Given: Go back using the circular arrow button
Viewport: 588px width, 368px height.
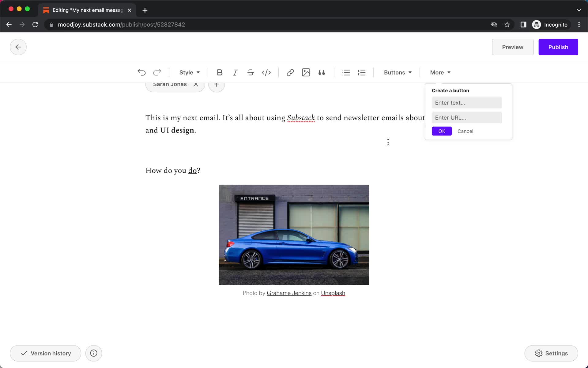Looking at the screenshot, I should [18, 47].
